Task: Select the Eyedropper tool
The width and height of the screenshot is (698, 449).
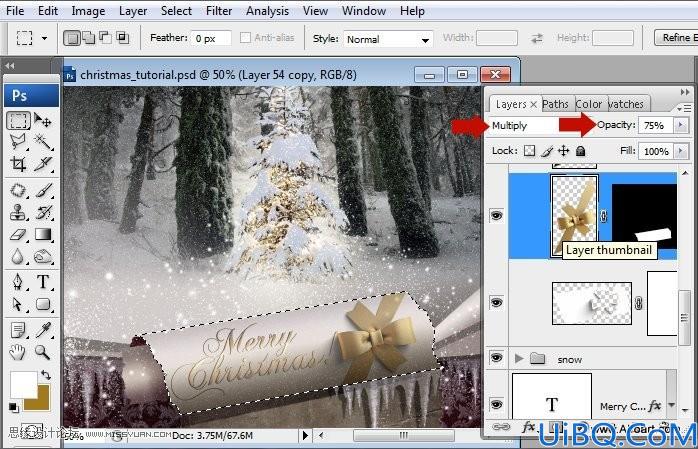Action: point(43,330)
